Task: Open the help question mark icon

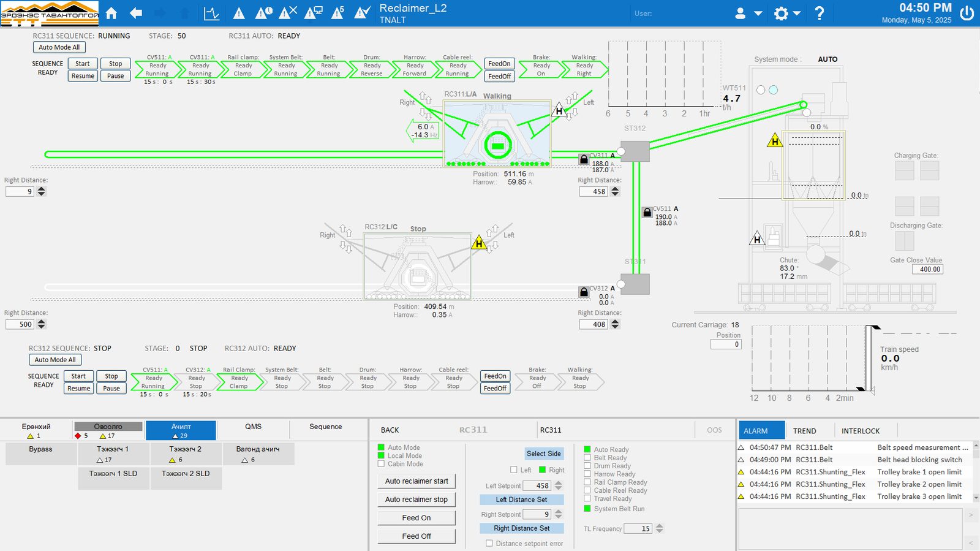Action: coord(820,13)
